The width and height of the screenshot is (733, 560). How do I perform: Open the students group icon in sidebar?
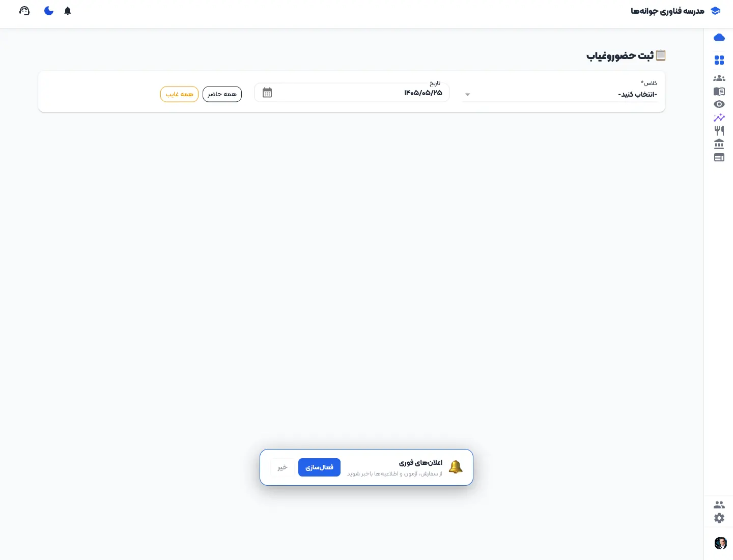click(719, 78)
